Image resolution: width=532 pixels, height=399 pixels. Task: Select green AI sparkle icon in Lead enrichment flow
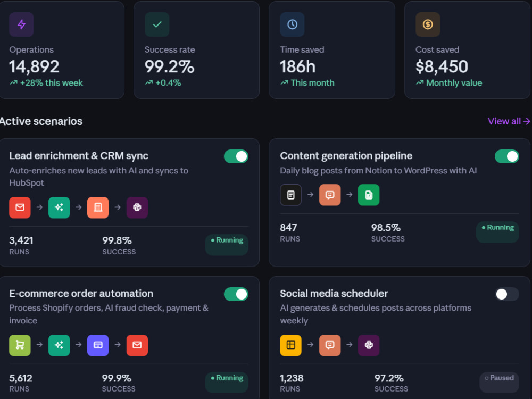click(59, 207)
